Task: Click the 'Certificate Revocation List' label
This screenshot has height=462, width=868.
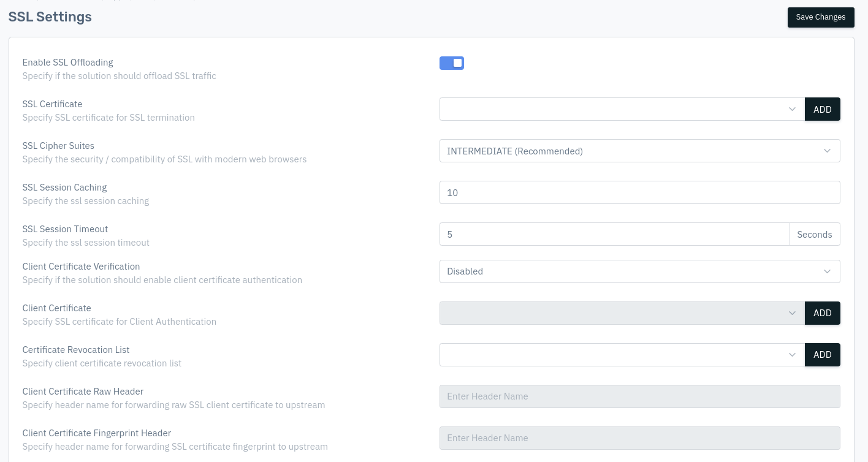Action: 76,350
